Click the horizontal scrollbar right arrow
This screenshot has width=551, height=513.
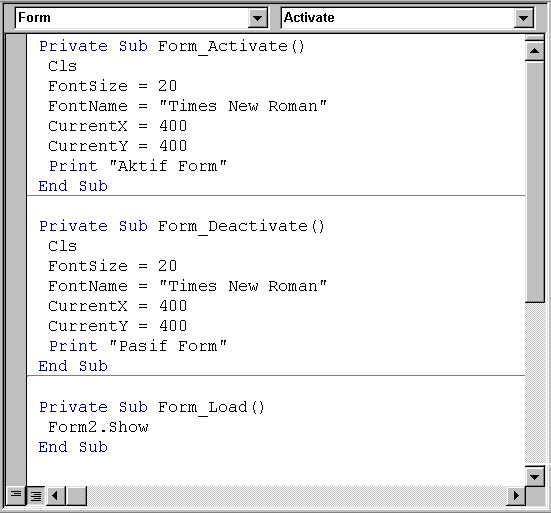[516, 496]
